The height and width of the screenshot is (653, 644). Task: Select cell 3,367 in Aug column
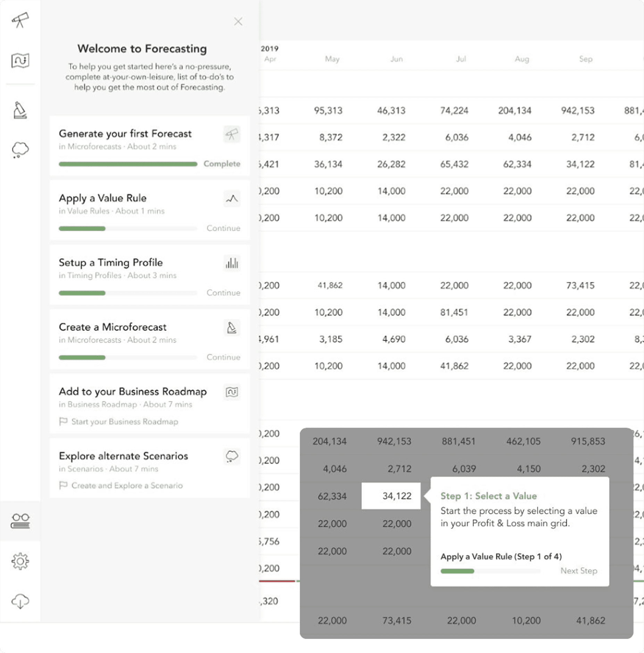point(520,339)
